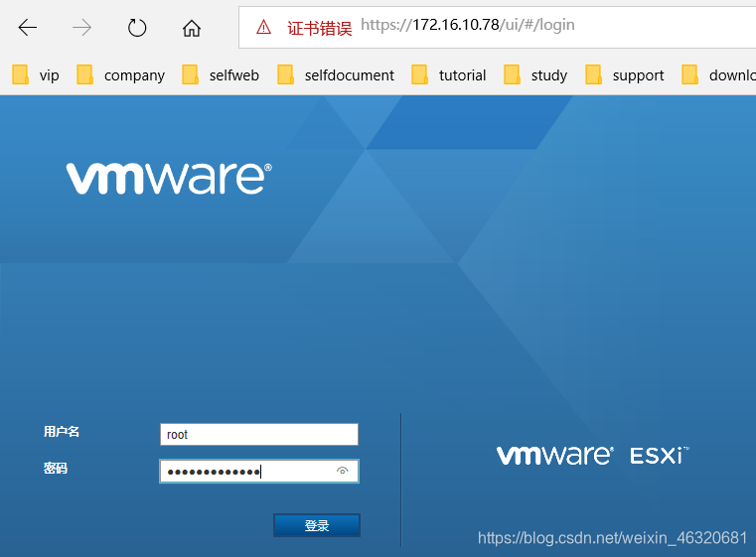Image resolution: width=756 pixels, height=557 pixels.
Task: Click the 证书错误 certificate error text
Action: point(320,28)
